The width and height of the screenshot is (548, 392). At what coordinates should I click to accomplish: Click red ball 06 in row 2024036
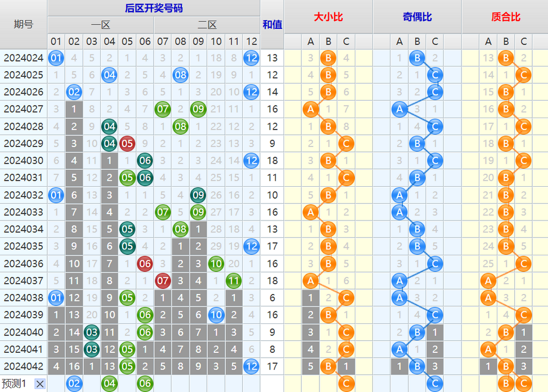[x=145, y=264]
